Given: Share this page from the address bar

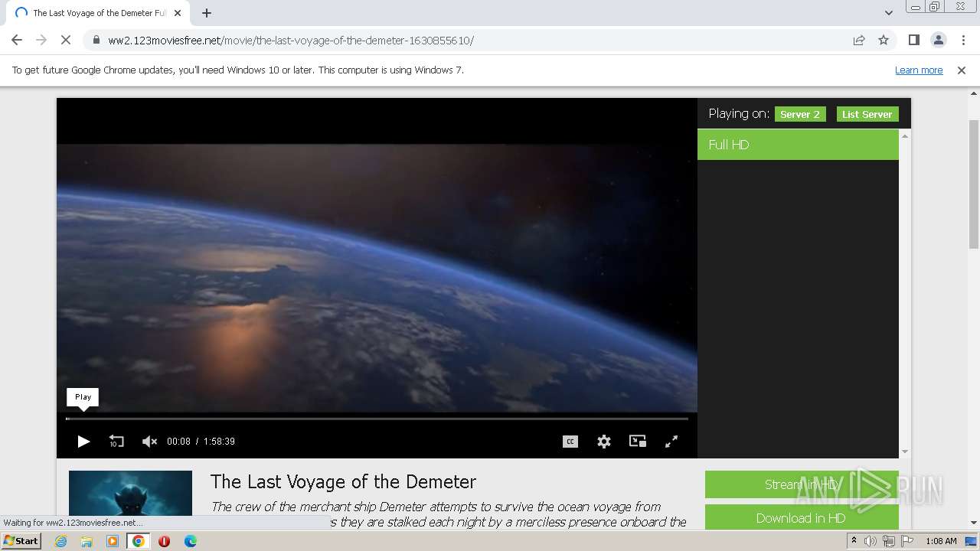Looking at the screenshot, I should coord(859,40).
